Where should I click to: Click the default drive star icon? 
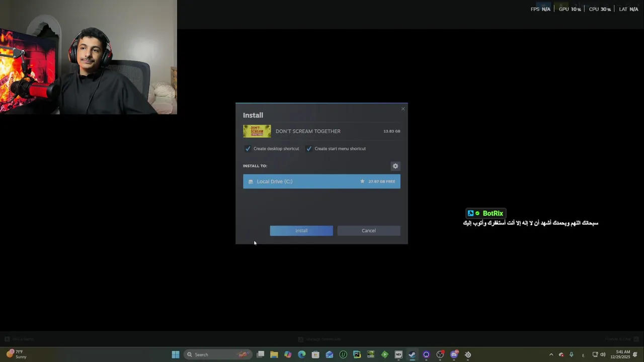point(362,182)
